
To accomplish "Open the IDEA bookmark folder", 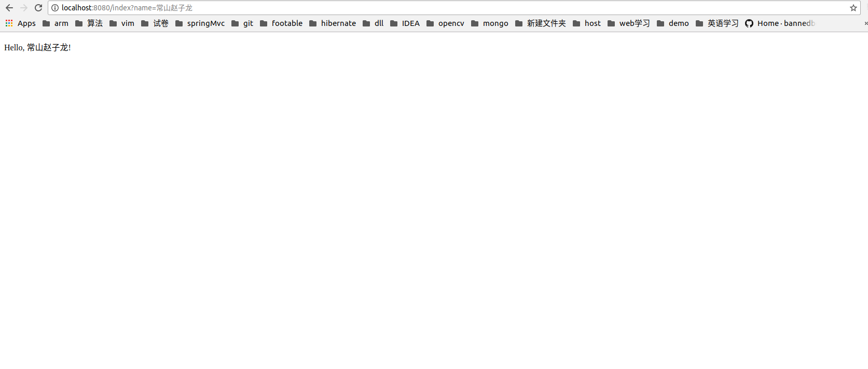I will [405, 23].
